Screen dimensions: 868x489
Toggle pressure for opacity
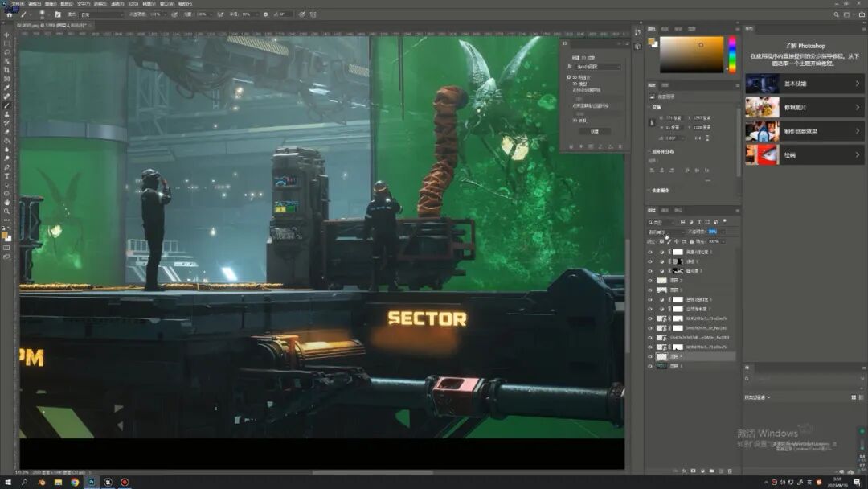pyautogui.click(x=174, y=14)
